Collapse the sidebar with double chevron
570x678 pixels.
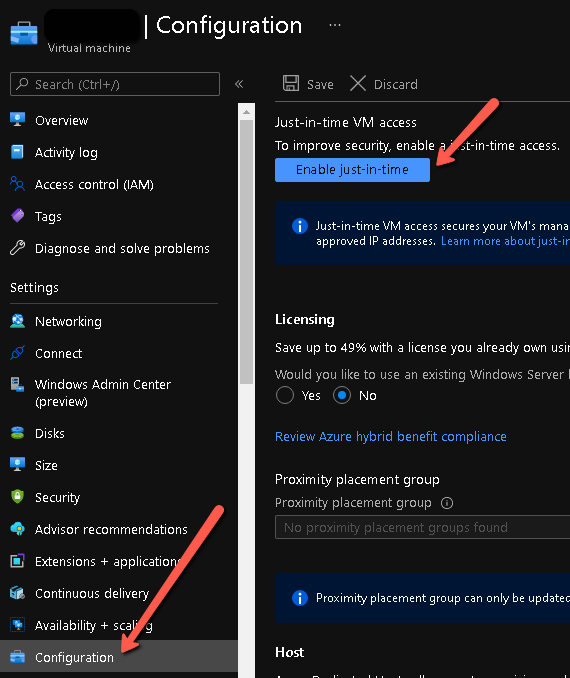tap(239, 84)
